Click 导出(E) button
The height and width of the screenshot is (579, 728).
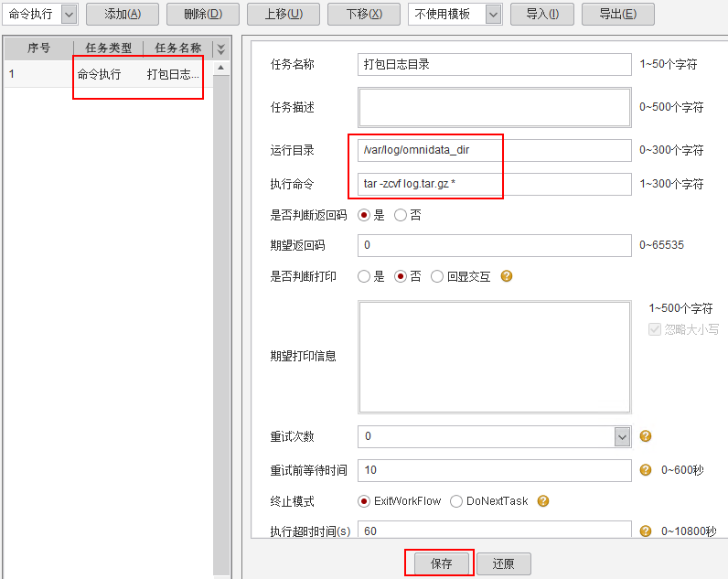(x=617, y=15)
